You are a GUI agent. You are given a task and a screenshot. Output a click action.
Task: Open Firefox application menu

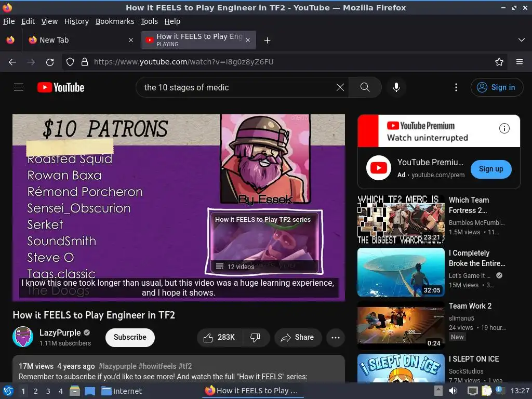click(520, 62)
